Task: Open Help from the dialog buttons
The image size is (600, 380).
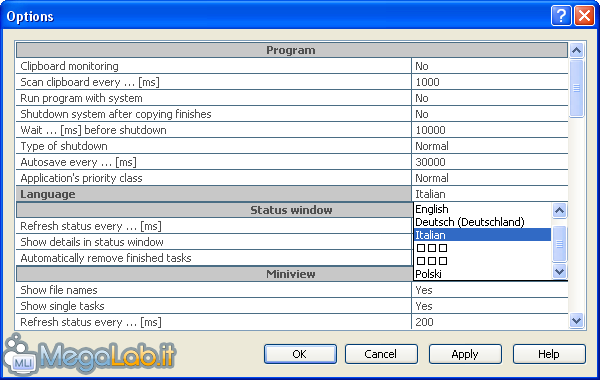Action: tap(549, 354)
